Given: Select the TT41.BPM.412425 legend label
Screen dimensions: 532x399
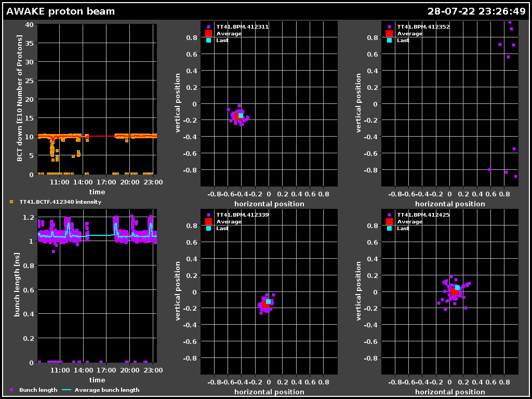Looking at the screenshot, I should [x=423, y=215].
